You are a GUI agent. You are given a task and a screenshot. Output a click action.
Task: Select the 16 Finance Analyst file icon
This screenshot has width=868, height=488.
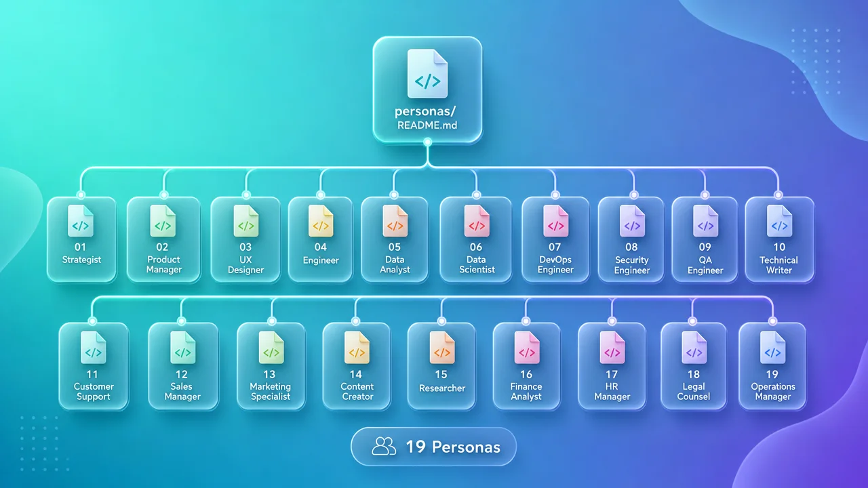pyautogui.click(x=526, y=348)
